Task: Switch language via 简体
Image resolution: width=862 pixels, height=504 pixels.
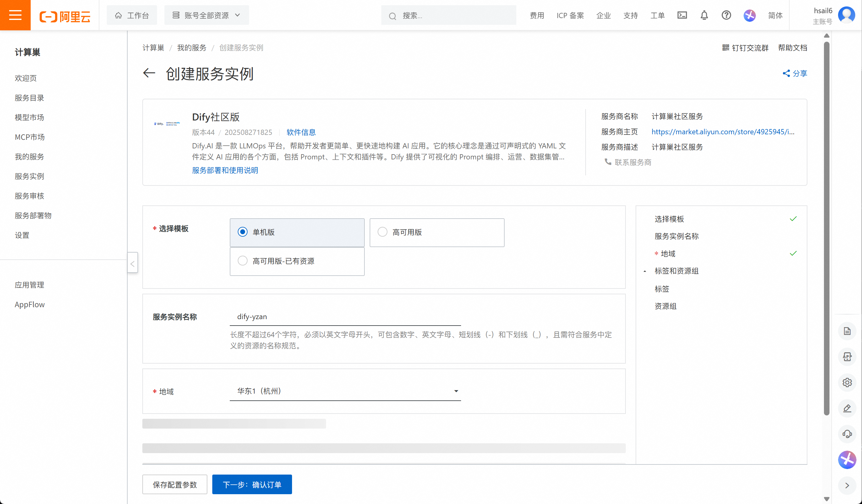Action: tap(775, 15)
